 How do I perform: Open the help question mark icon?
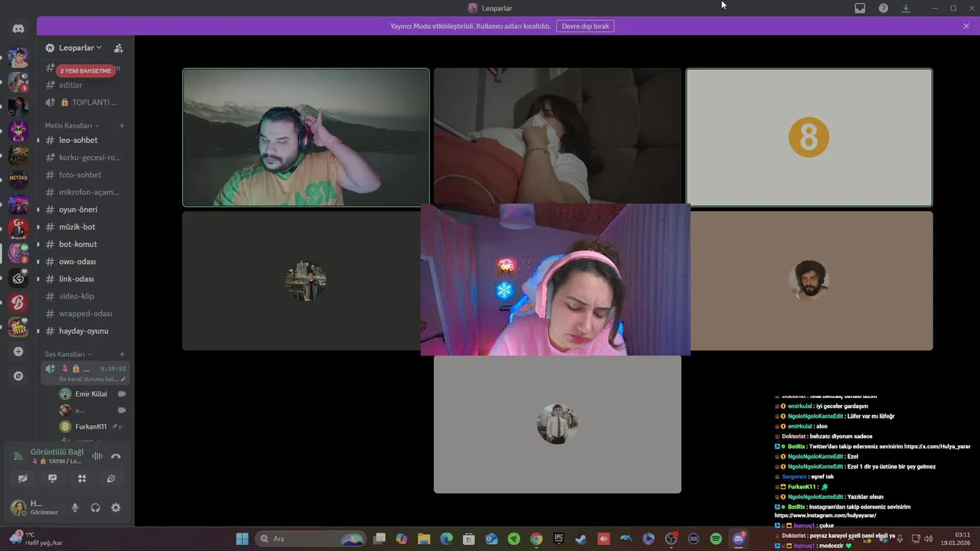884,8
